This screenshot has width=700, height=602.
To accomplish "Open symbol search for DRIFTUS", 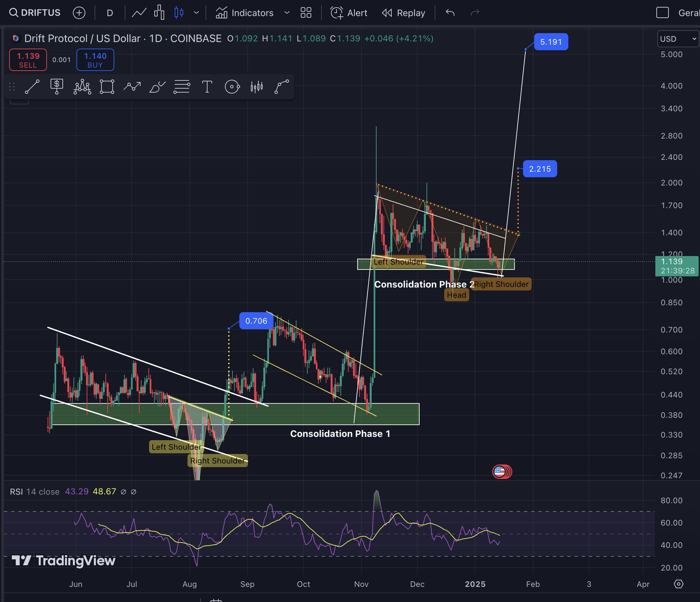I will [x=35, y=13].
